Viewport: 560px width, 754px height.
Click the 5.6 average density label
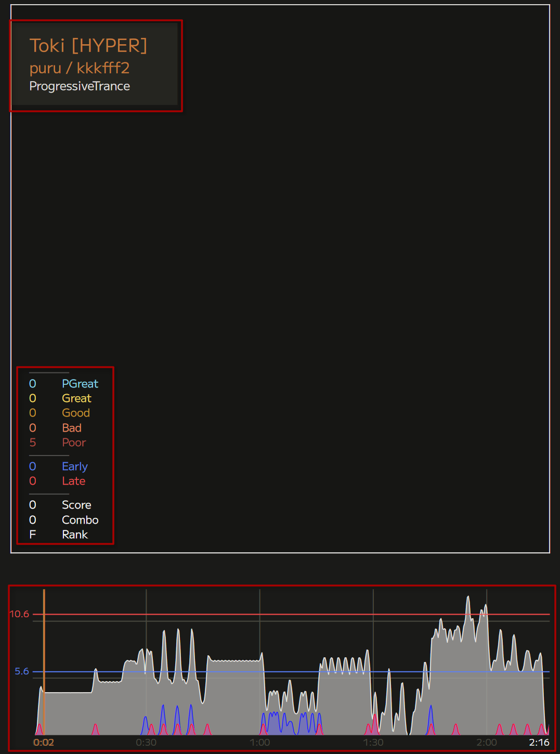pos(22,671)
